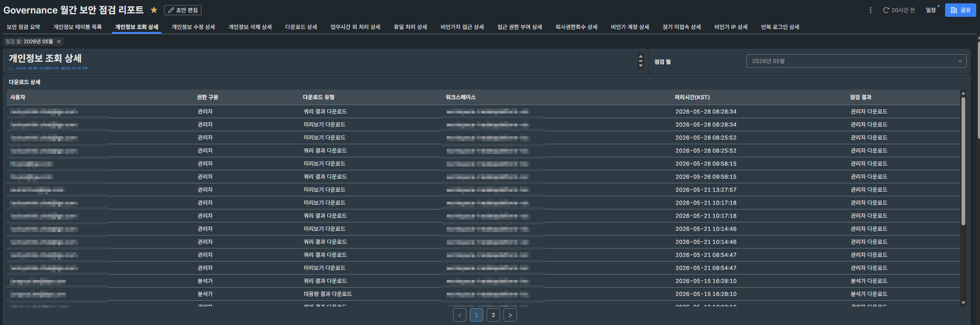Open the 점검 월 2026년 05월 dropdown

pyautogui.click(x=856, y=61)
